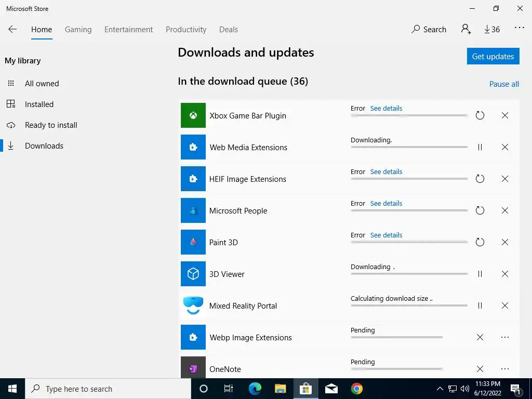Image resolution: width=532 pixels, height=399 pixels.
Task: Retry the Microsoft People download
Action: [x=480, y=210]
